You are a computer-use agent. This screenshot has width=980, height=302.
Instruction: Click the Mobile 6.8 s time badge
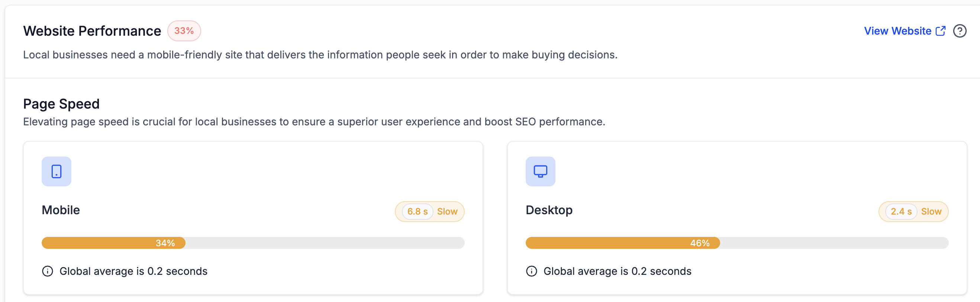pyautogui.click(x=418, y=212)
